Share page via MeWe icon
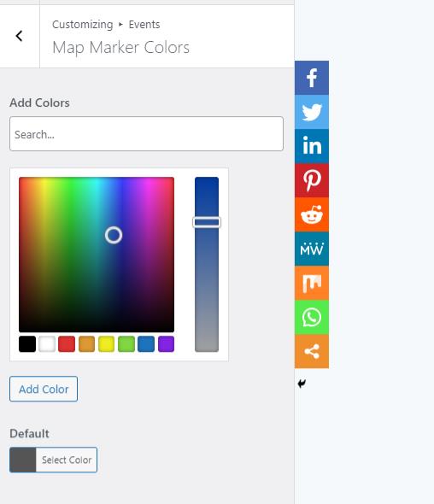The image size is (434, 504). coord(312,249)
